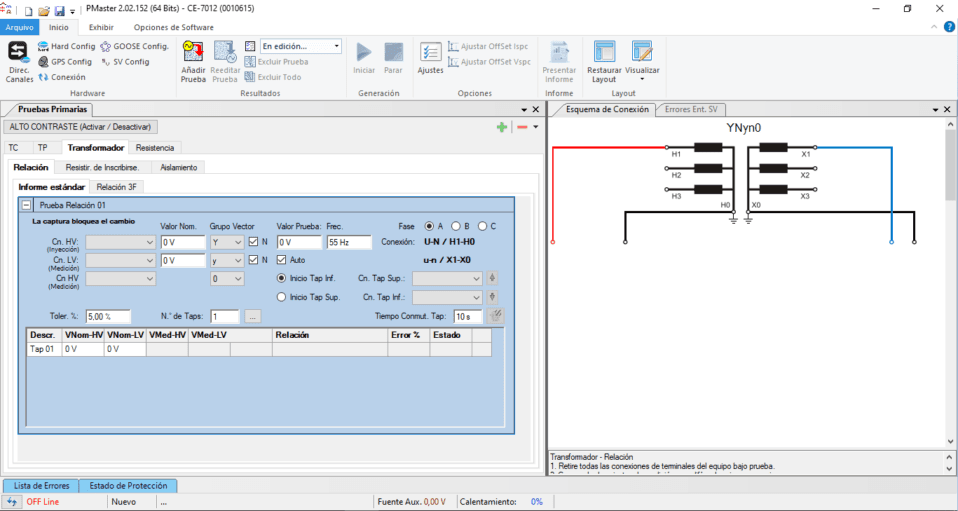The width and height of the screenshot is (958, 511).
Task: Click ALTO CONTRASTE toggle button
Action: pyautogui.click(x=81, y=127)
